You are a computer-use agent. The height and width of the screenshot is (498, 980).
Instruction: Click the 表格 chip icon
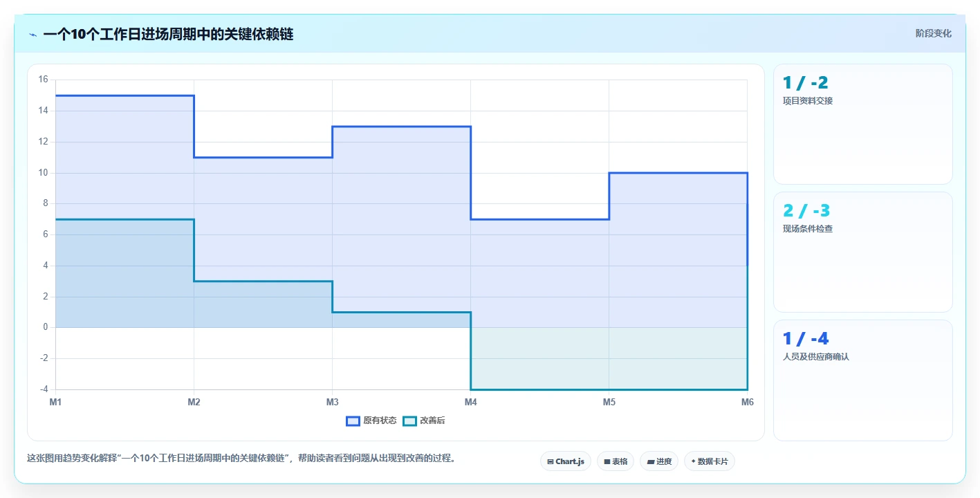click(607, 461)
